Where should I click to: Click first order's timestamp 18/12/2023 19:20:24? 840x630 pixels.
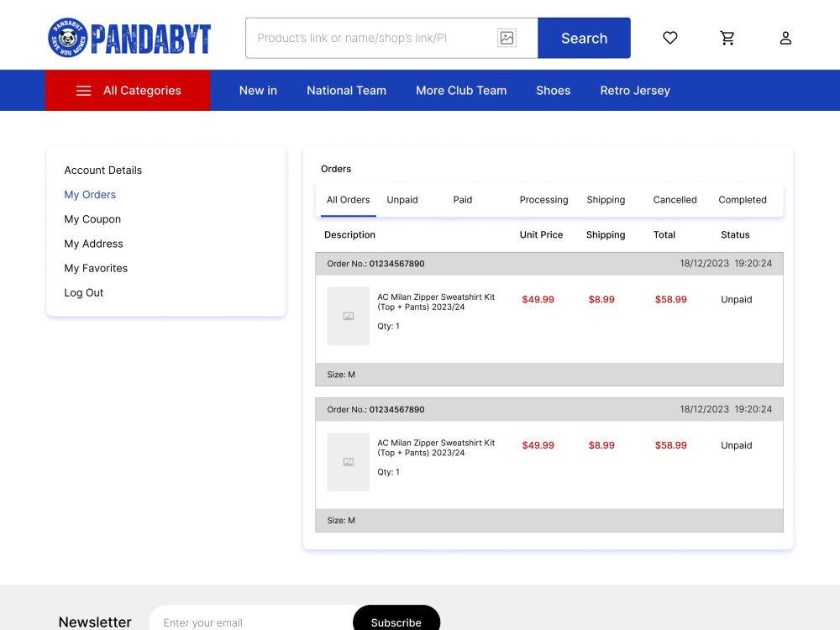(726, 264)
